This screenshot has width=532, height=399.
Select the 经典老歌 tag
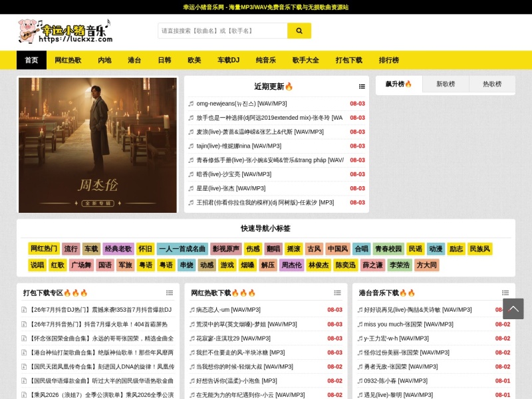coord(118,249)
